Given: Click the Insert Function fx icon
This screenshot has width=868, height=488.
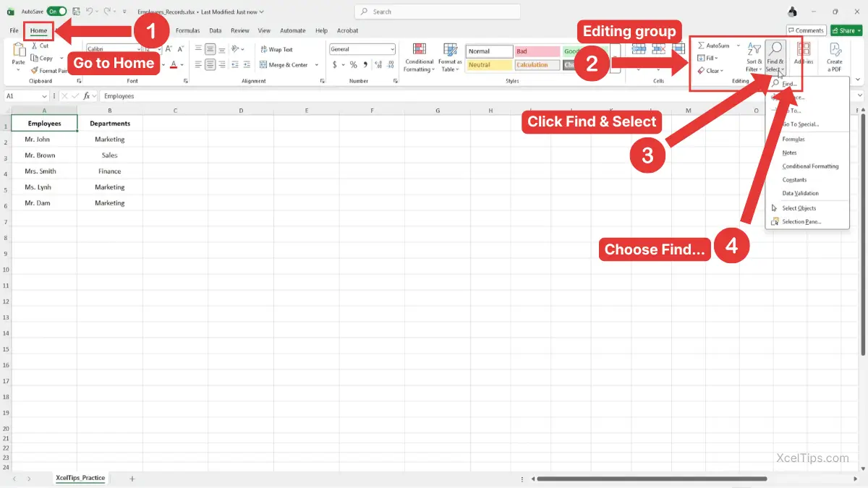Looking at the screenshot, I should coord(86,95).
